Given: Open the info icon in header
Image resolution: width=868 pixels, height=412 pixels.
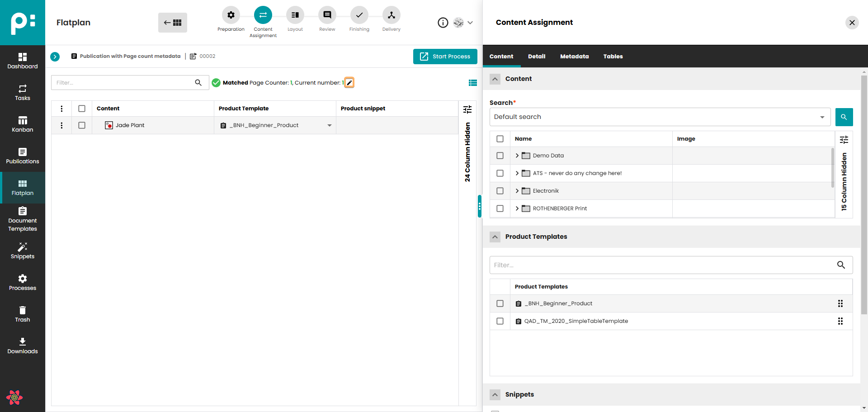Looking at the screenshot, I should point(443,23).
